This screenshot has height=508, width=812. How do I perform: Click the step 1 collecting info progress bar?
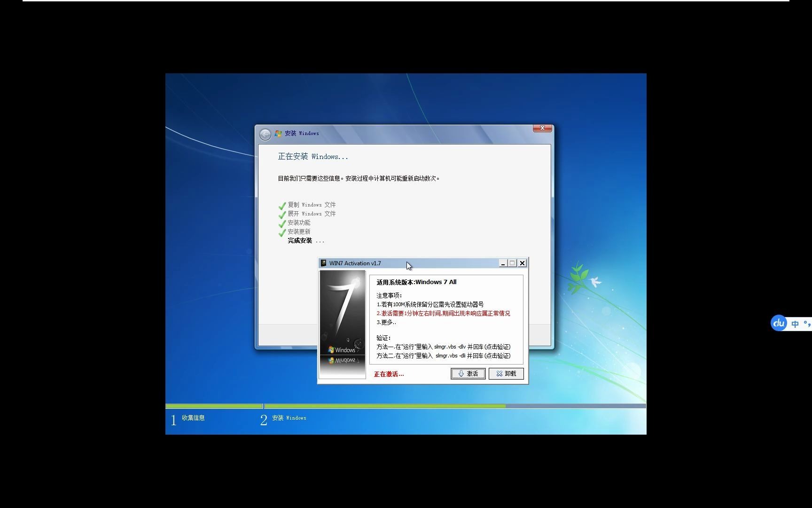(x=214, y=406)
